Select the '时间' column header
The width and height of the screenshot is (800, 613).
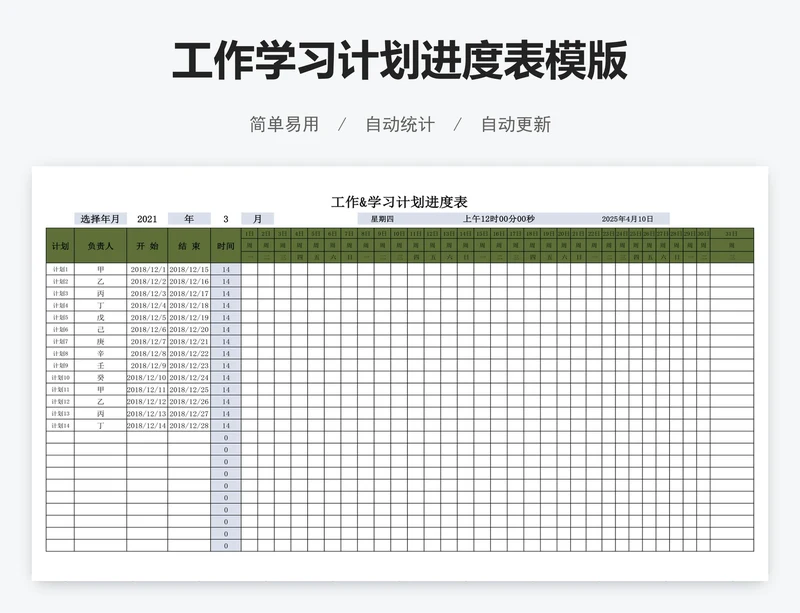(x=226, y=246)
